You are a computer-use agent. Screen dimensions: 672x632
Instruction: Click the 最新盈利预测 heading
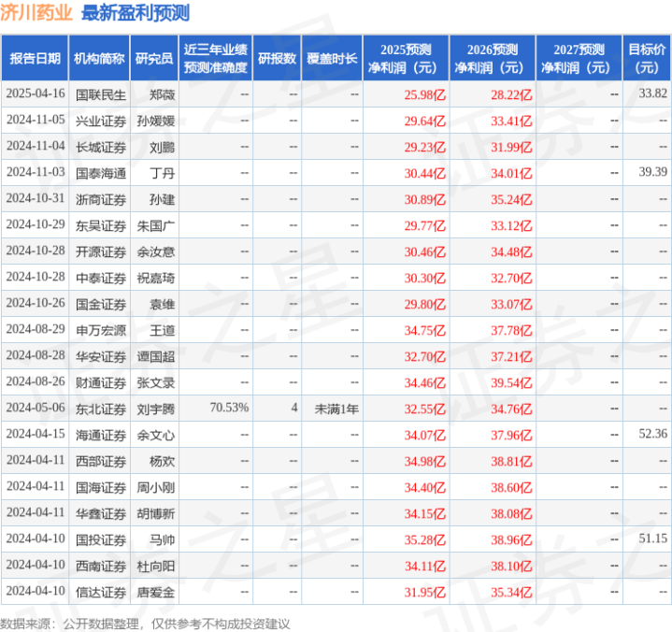coord(136,13)
